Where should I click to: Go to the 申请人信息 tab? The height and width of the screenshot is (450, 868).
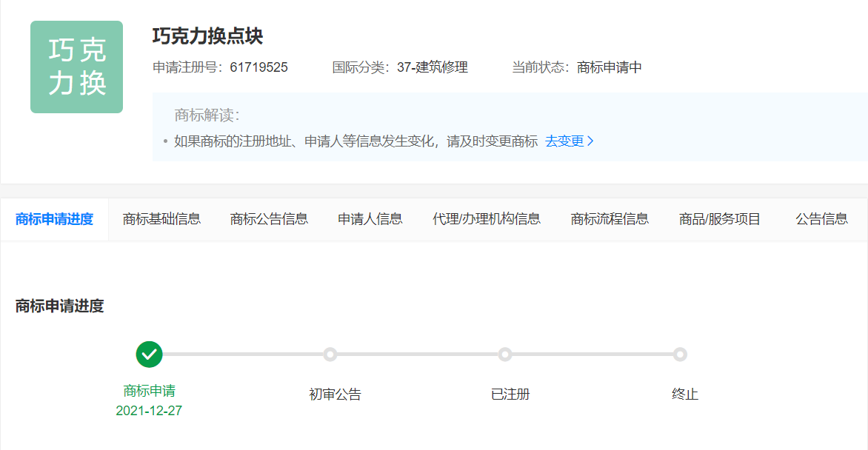pyautogui.click(x=370, y=219)
